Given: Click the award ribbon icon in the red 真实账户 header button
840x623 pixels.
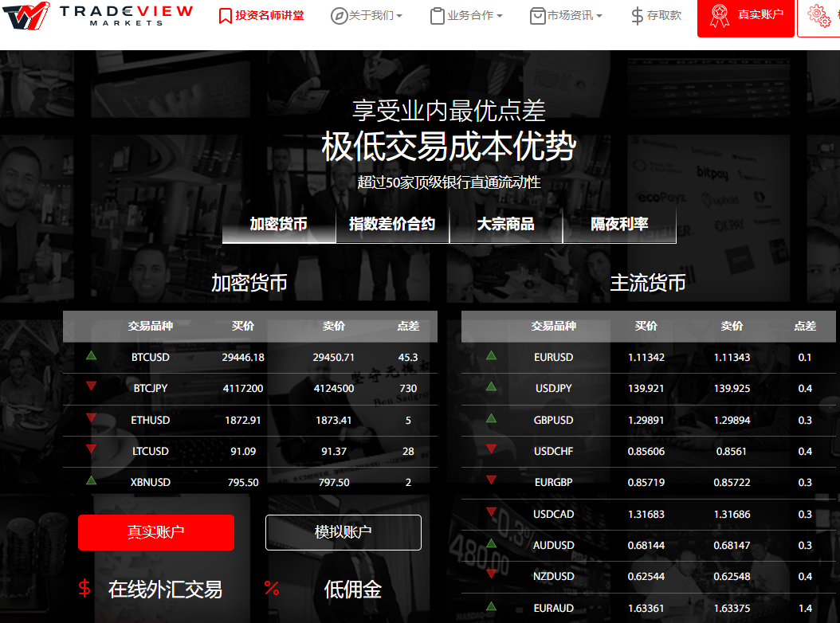Looking at the screenshot, I should coord(719,15).
